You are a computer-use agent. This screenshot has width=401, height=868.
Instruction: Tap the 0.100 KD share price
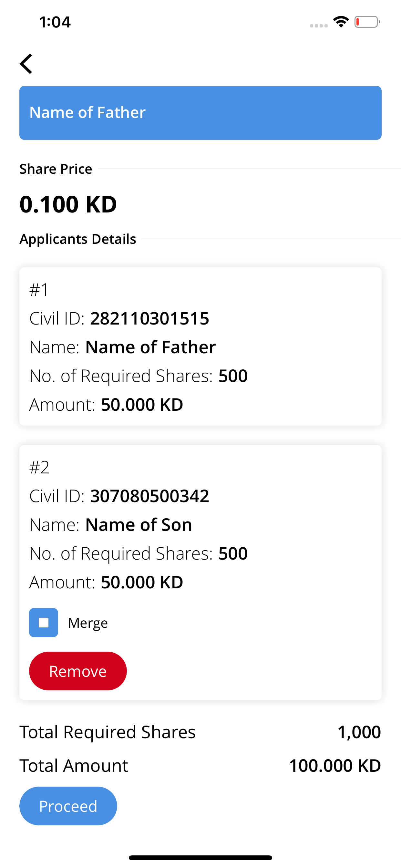[x=68, y=204]
